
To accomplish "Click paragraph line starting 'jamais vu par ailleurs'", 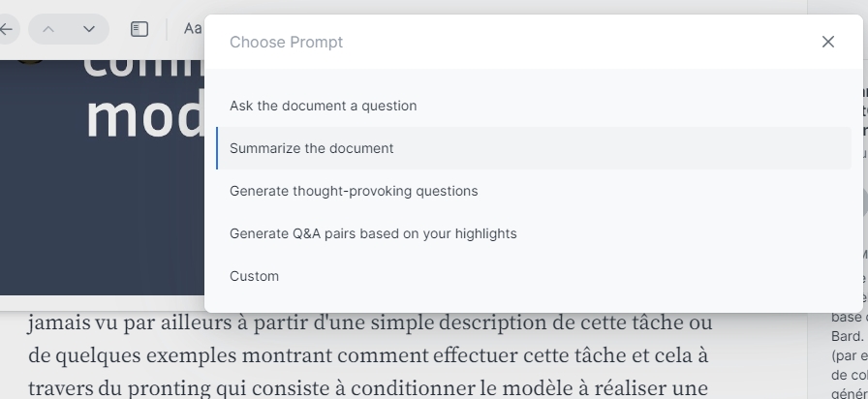I will click(x=370, y=322).
